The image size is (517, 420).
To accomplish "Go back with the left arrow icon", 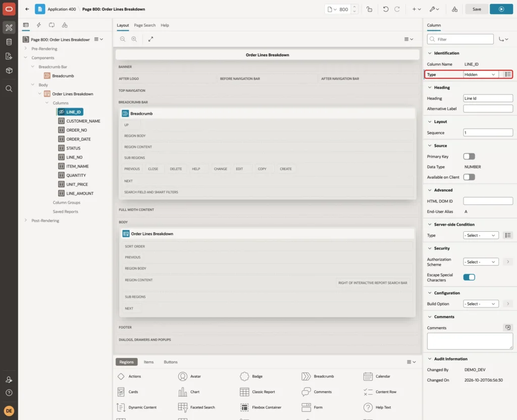I will [x=27, y=9].
